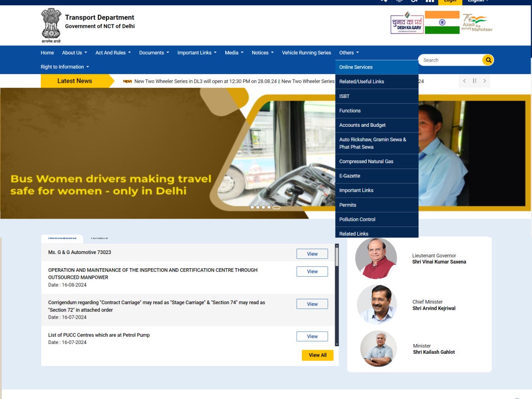Open Pollution Control under Others

point(357,219)
